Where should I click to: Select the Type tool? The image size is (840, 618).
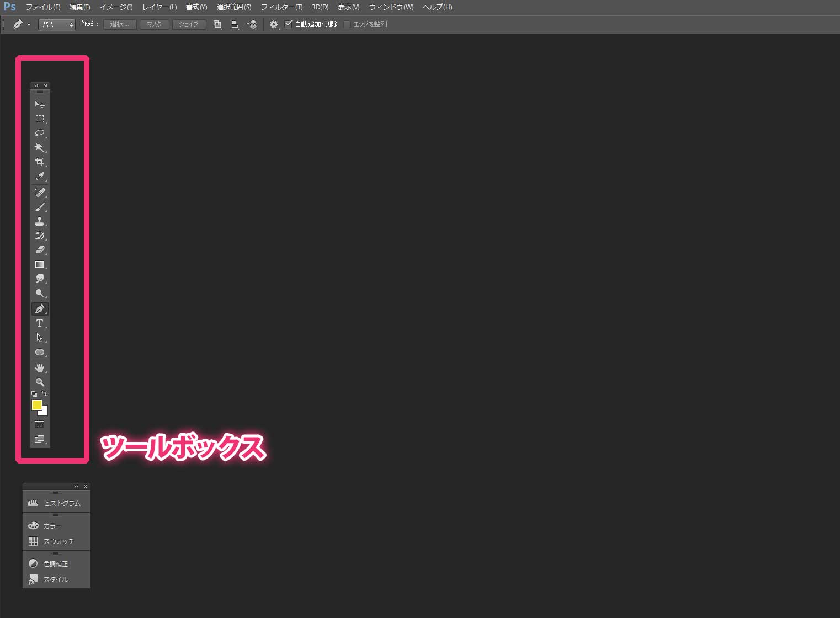pos(40,323)
